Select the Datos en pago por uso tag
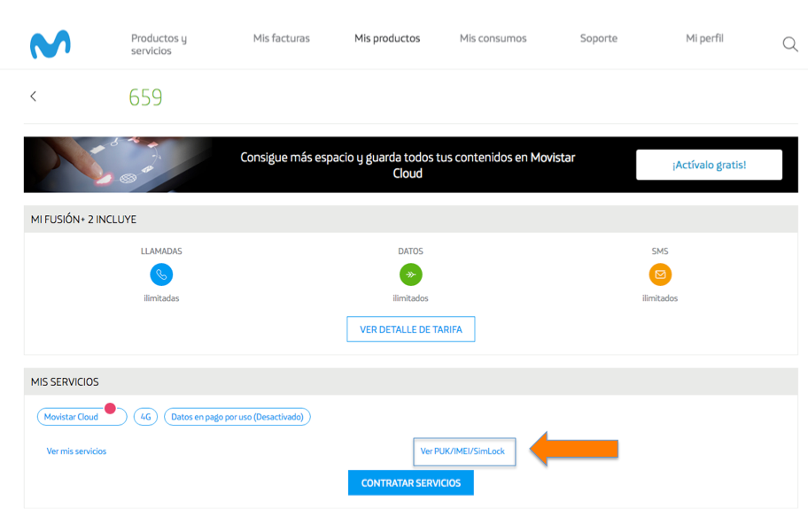 point(237,417)
